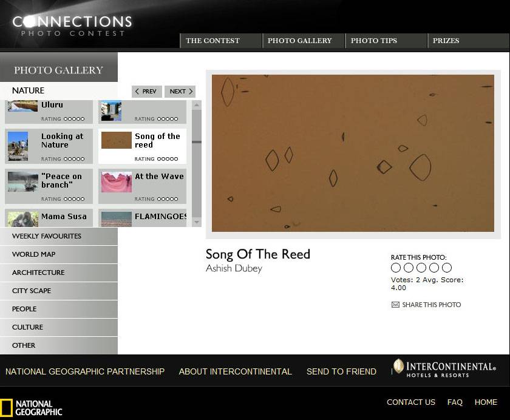Open the Contact Us link
This screenshot has width=510, height=420.
tap(411, 402)
